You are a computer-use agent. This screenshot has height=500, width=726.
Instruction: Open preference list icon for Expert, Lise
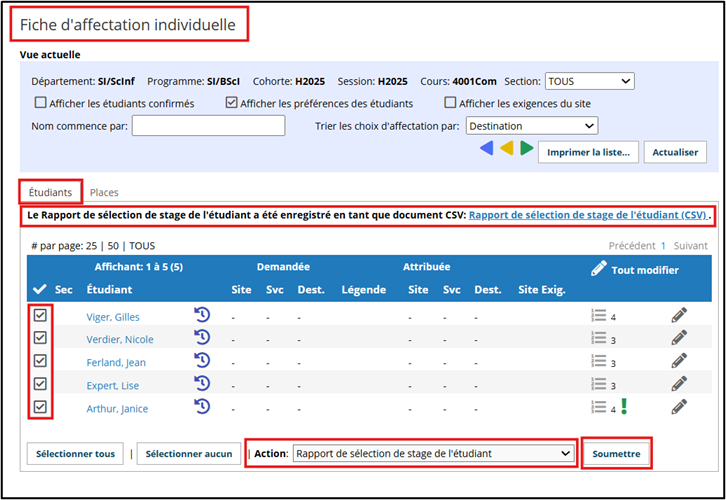599,384
